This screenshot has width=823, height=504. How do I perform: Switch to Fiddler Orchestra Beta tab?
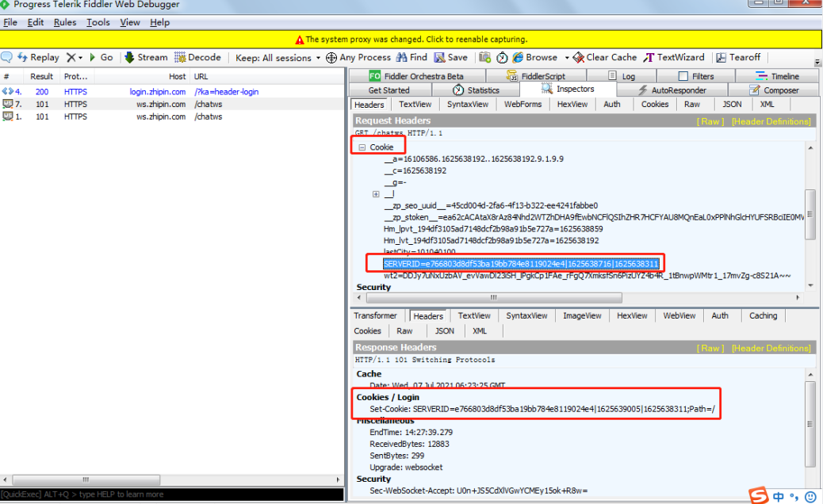click(x=416, y=76)
